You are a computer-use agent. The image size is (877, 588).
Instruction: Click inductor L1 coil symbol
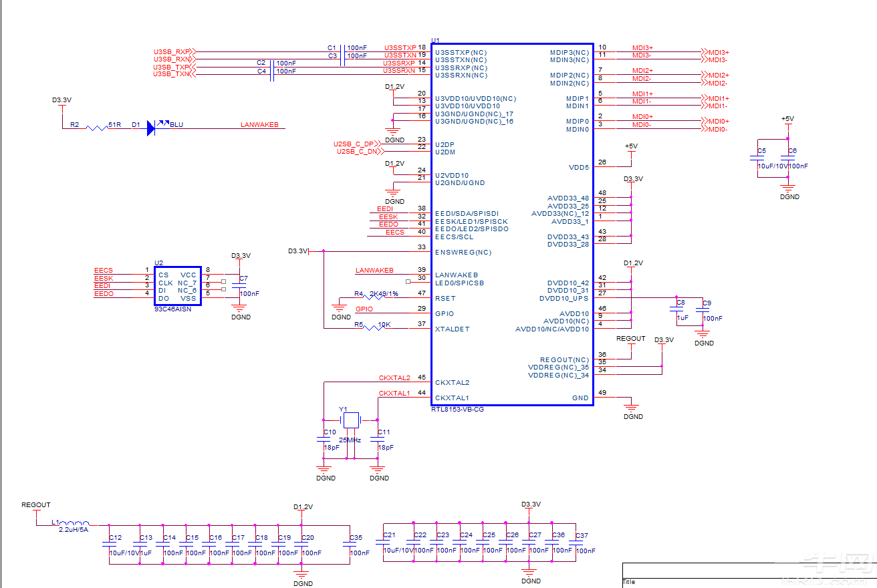click(75, 523)
